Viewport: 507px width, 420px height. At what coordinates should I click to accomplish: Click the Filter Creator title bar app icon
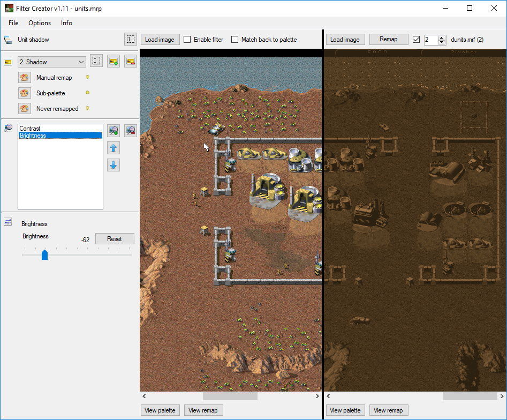click(9, 8)
